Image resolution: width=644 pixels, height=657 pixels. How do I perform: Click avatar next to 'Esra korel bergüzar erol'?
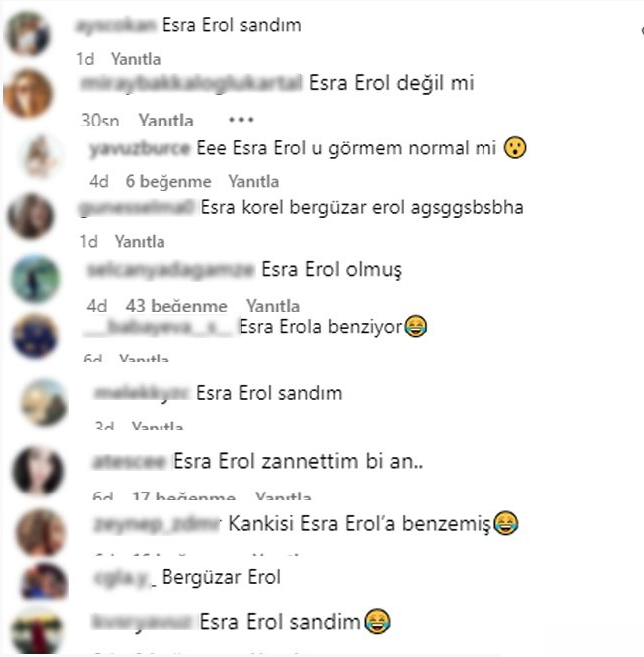pyautogui.click(x=31, y=216)
